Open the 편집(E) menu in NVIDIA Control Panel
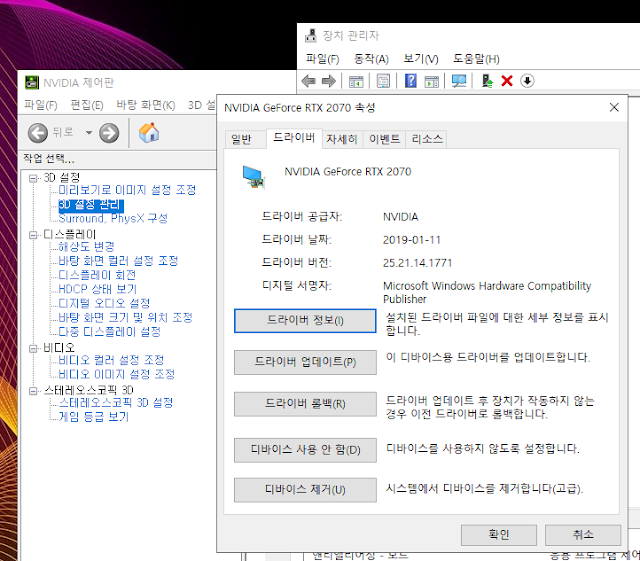The height and width of the screenshot is (561, 640). (x=87, y=105)
